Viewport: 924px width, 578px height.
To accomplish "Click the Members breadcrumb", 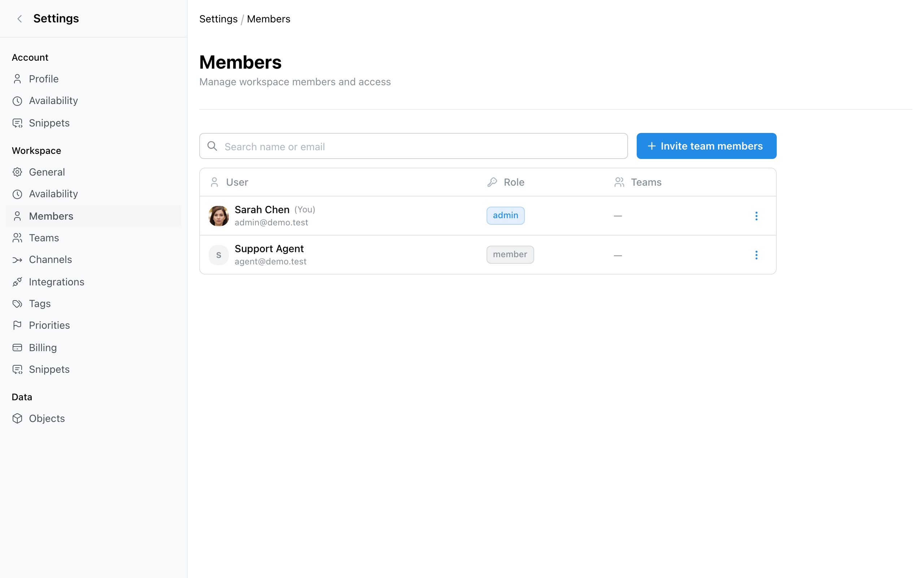I will 269,19.
